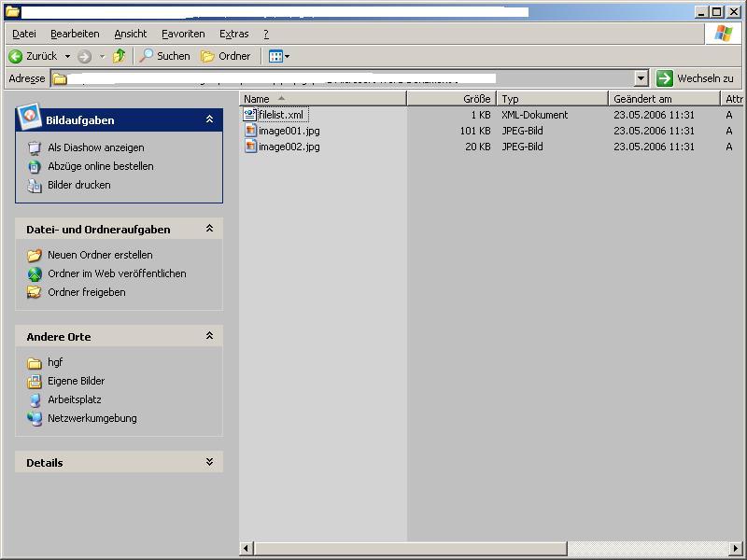Open the Datei menu
Screen dimensions: 747x560
[24, 34]
